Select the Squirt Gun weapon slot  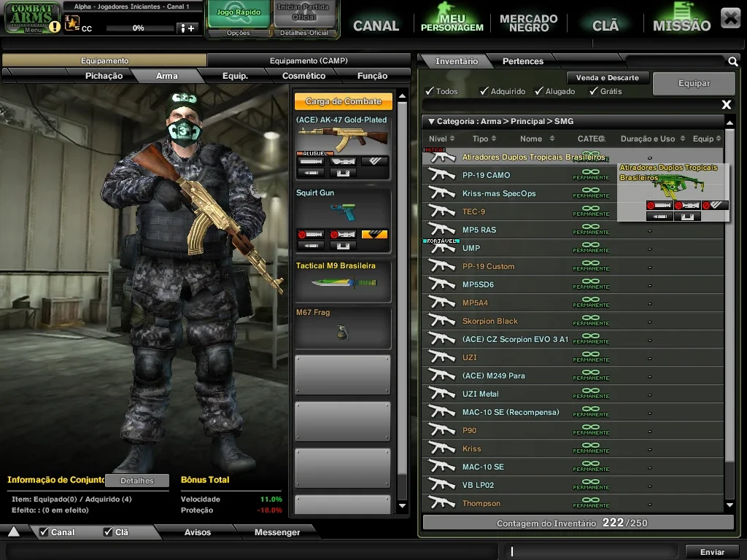(x=343, y=220)
